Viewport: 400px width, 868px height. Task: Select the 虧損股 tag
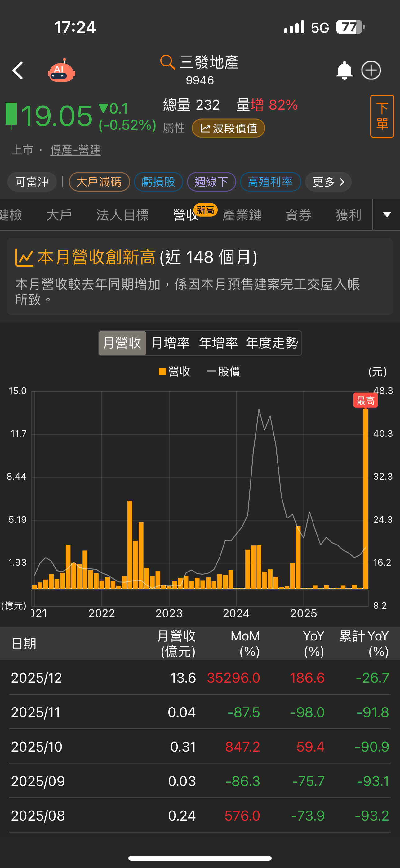click(158, 182)
